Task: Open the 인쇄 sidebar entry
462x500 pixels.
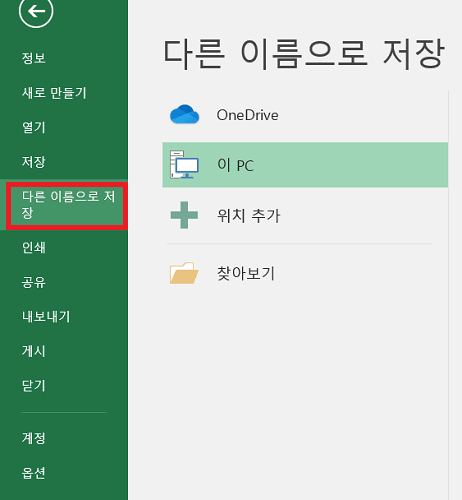Action: (34, 247)
